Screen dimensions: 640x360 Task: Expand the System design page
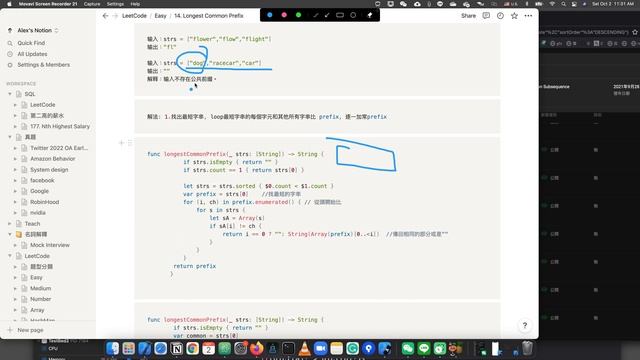pyautogui.click(x=16, y=170)
